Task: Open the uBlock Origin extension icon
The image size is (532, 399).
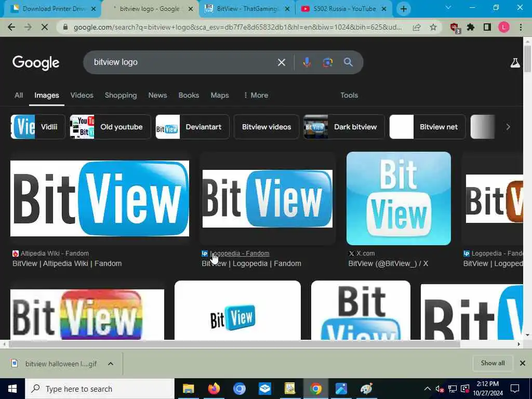Action: point(454,28)
